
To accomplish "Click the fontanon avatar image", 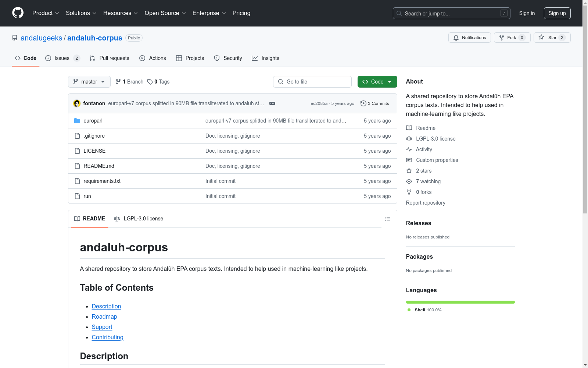I will [x=77, y=103].
